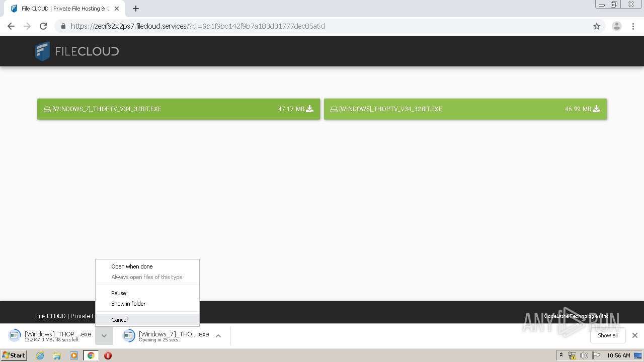Click the browser forward arrow

click(27, 26)
